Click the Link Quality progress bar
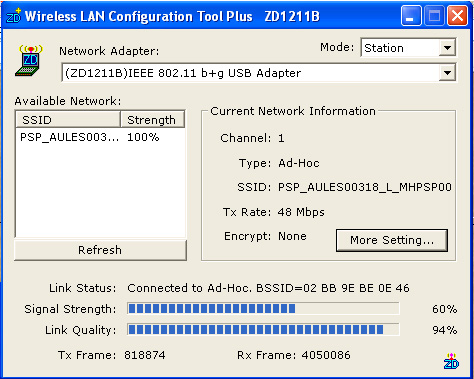 263,330
